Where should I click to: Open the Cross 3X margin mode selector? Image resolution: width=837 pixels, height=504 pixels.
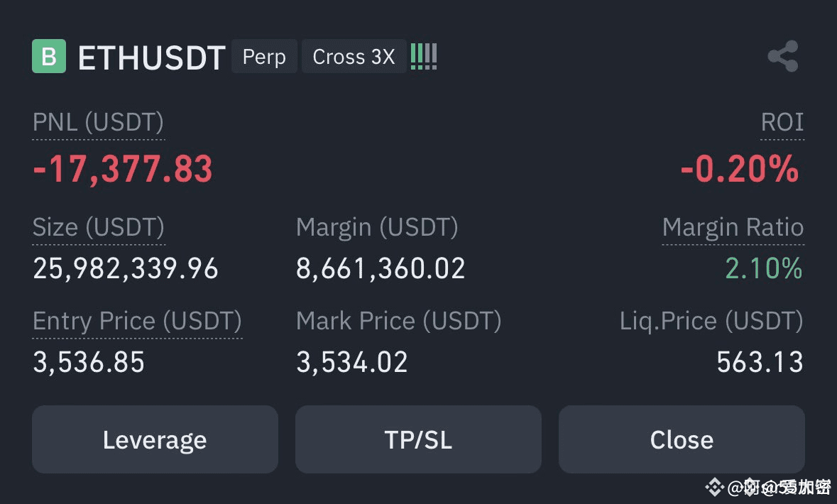click(x=354, y=56)
